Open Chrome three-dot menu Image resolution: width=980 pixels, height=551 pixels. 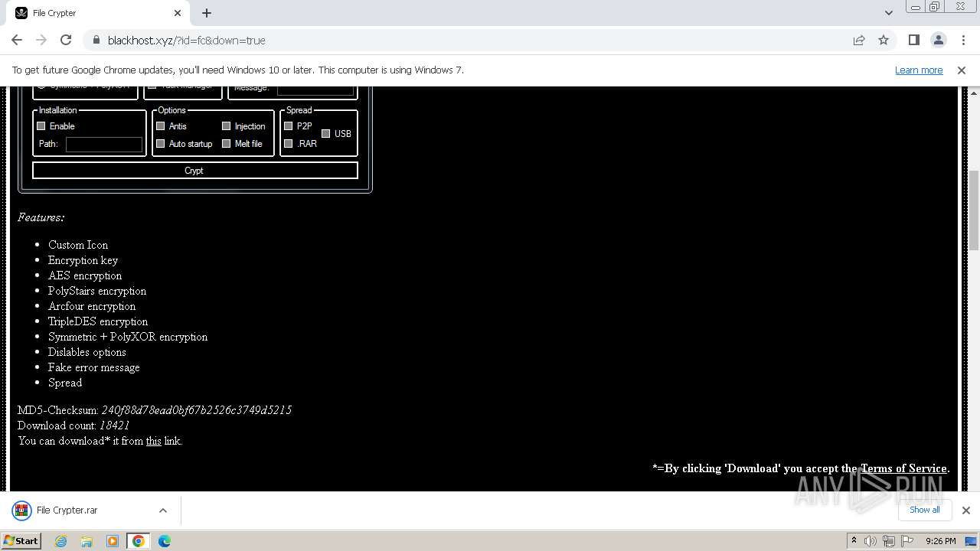[962, 40]
